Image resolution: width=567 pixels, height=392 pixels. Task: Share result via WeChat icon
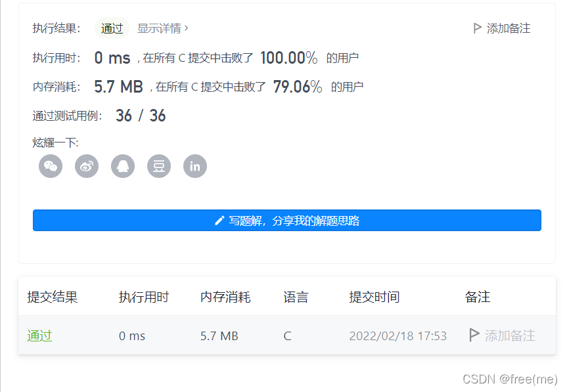pos(51,166)
